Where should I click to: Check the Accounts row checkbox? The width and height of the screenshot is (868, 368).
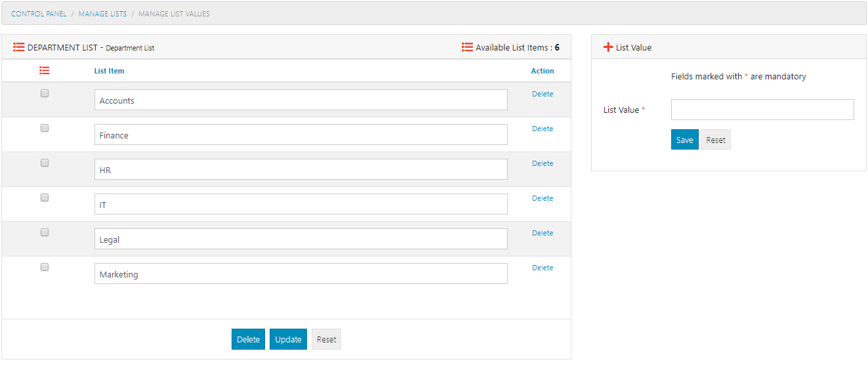(45, 94)
